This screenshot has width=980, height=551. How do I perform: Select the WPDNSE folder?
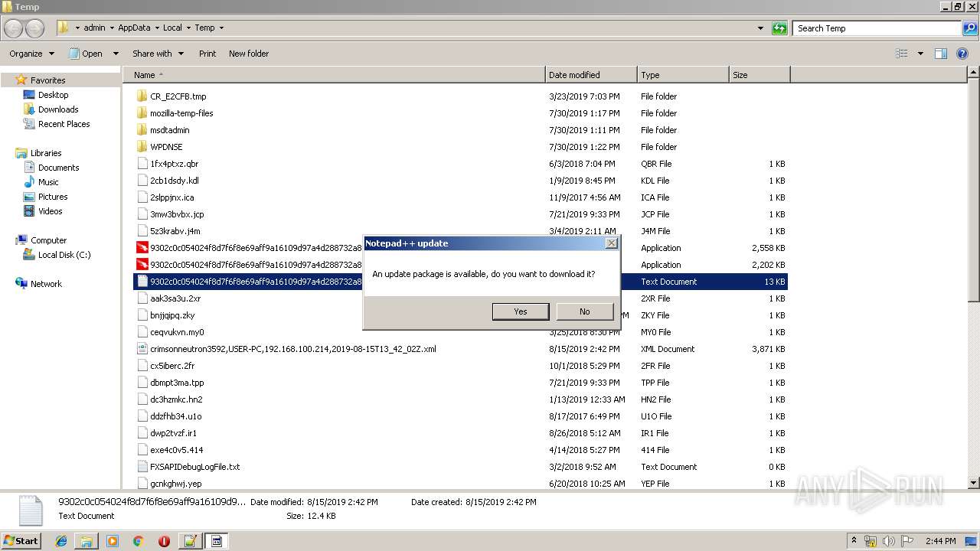click(166, 147)
